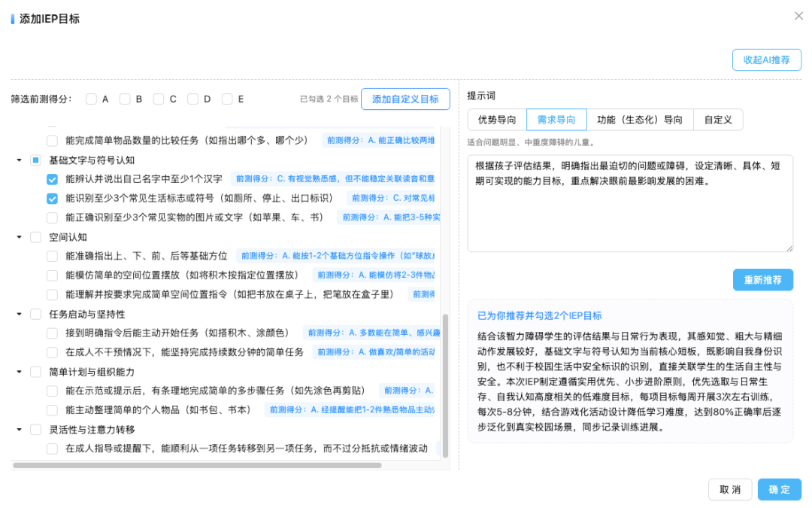
Task: Check 接到明确指令后能主动开始任务 goal
Action: coord(53,333)
